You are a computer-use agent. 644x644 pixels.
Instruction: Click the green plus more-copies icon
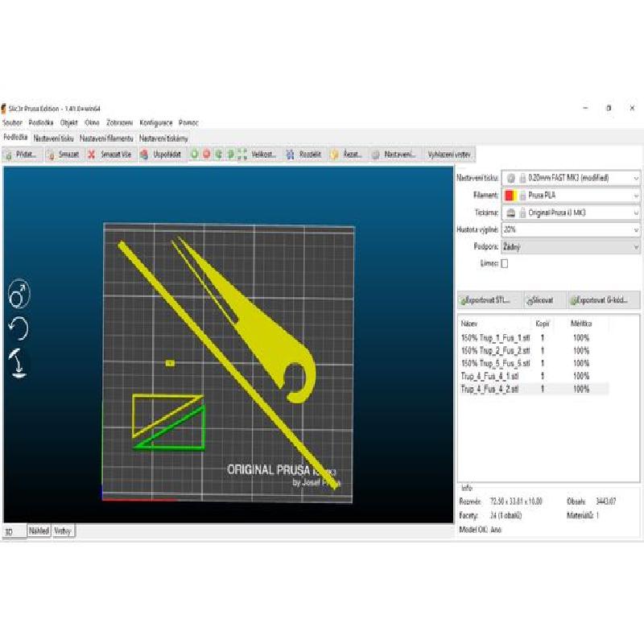click(194, 155)
